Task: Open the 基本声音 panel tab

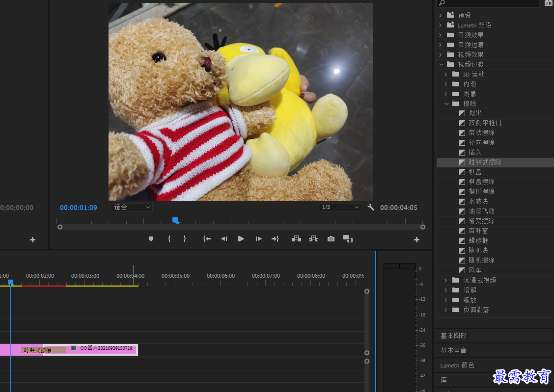Action: 453,350
